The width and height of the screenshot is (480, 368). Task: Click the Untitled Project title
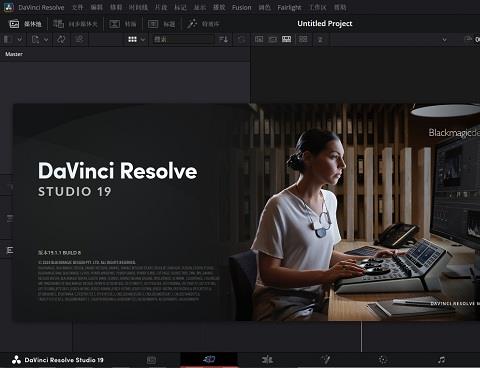point(325,24)
